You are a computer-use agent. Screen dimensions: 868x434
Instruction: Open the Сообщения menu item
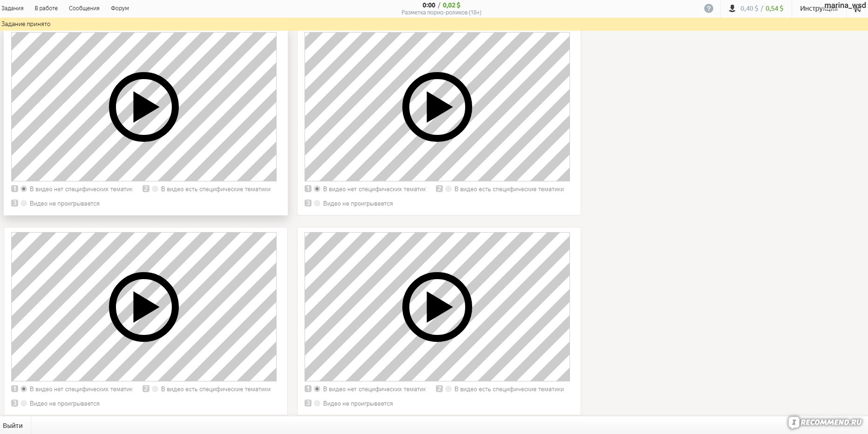click(x=84, y=8)
